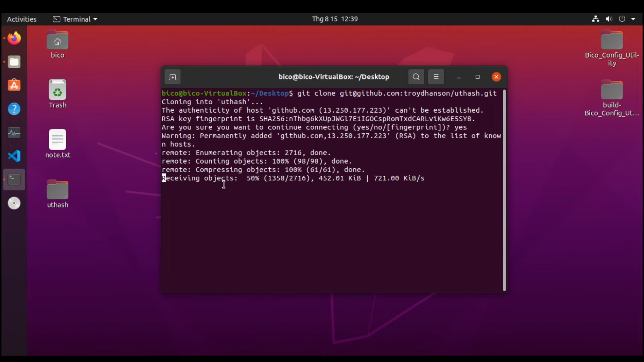Open the Trash icon on the desktop
Viewport: 644px width, 362px height.
click(57, 90)
